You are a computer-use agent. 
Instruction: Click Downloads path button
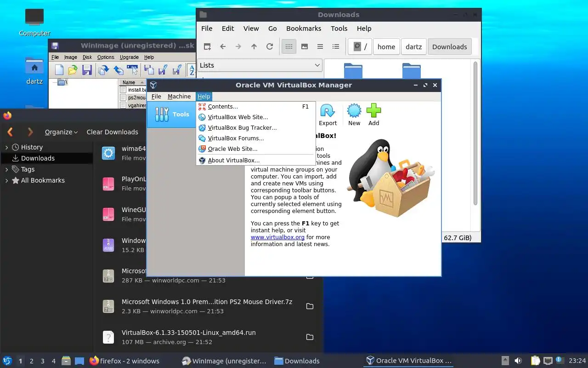pos(449,46)
